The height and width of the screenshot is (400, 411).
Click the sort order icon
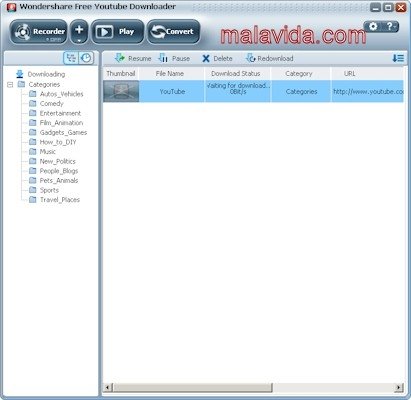click(x=398, y=58)
